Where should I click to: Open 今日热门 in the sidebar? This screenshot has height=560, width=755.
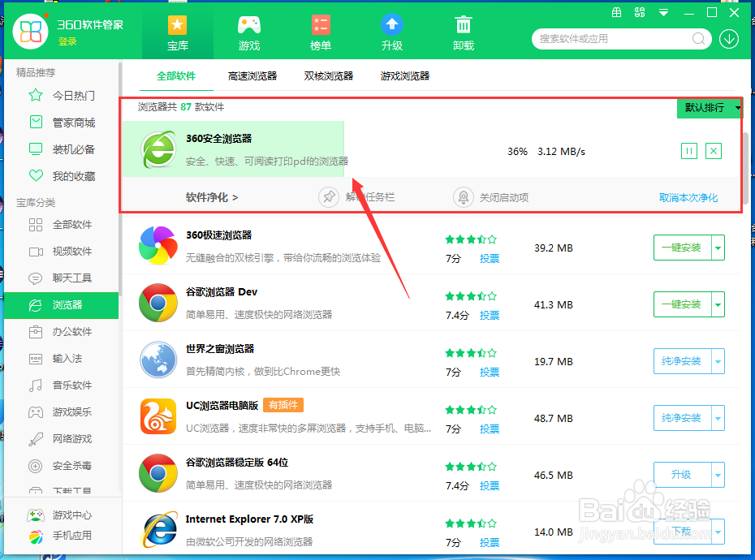coord(62,96)
